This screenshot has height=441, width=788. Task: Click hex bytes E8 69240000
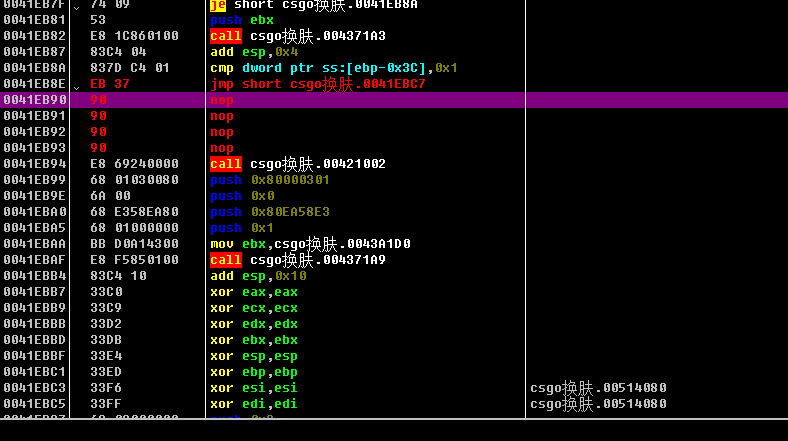pos(134,164)
